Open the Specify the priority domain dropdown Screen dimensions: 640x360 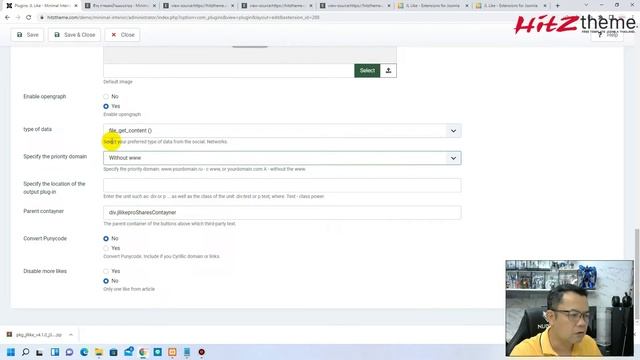(x=282, y=158)
